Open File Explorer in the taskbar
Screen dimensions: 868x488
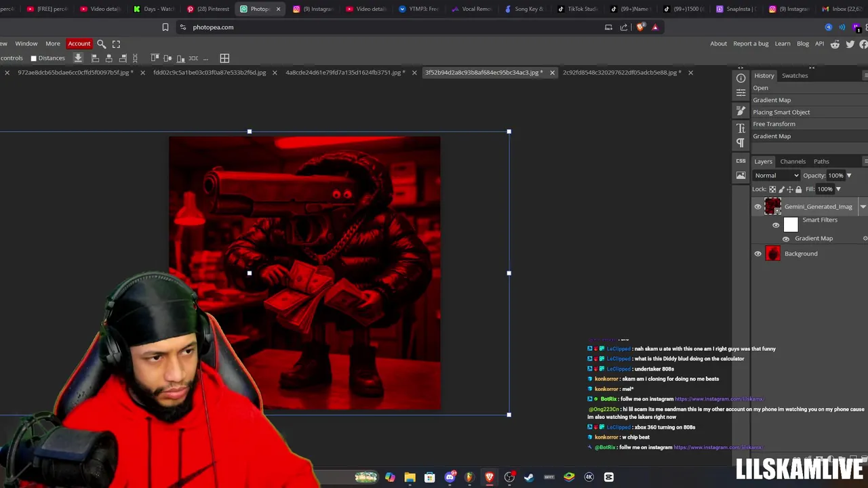pyautogui.click(x=410, y=477)
